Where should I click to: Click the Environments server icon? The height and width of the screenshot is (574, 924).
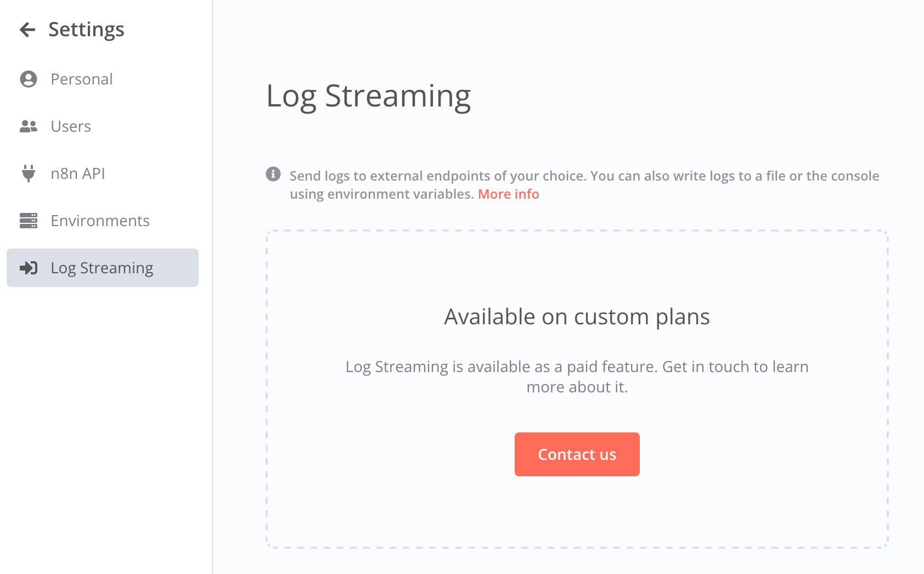tap(29, 221)
